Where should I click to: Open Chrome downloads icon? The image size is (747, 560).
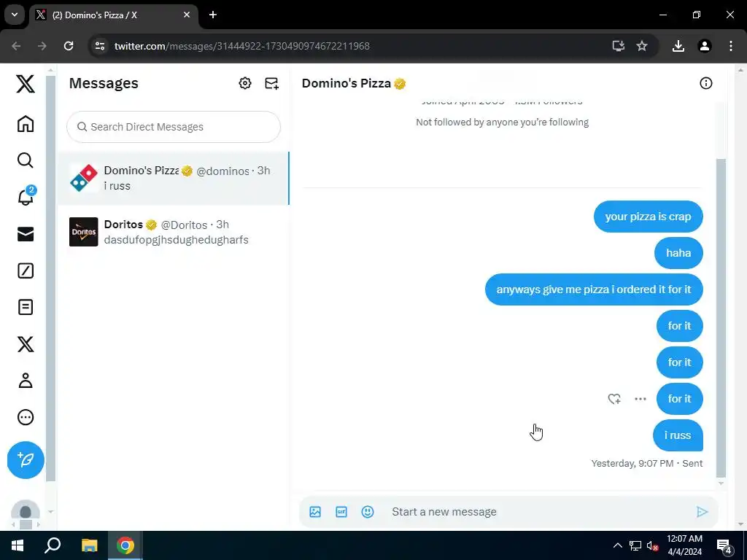coord(678,46)
